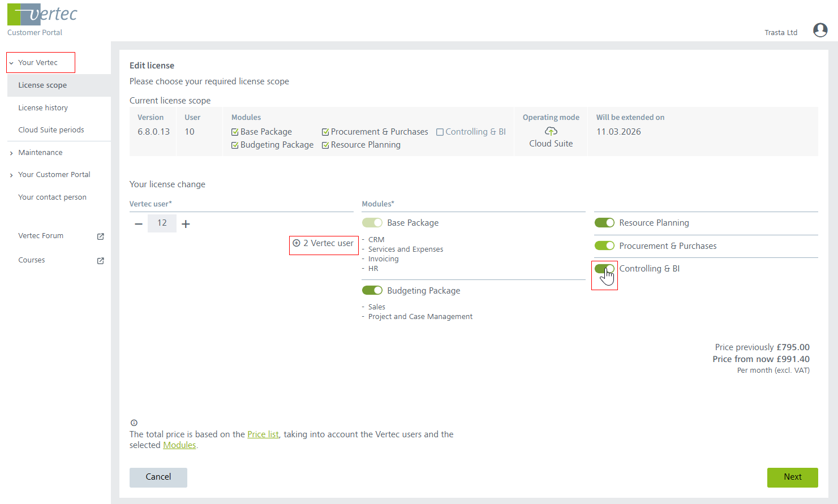This screenshot has width=838, height=504.
Task: Switch off Controlling & BI module
Action: coord(604,269)
